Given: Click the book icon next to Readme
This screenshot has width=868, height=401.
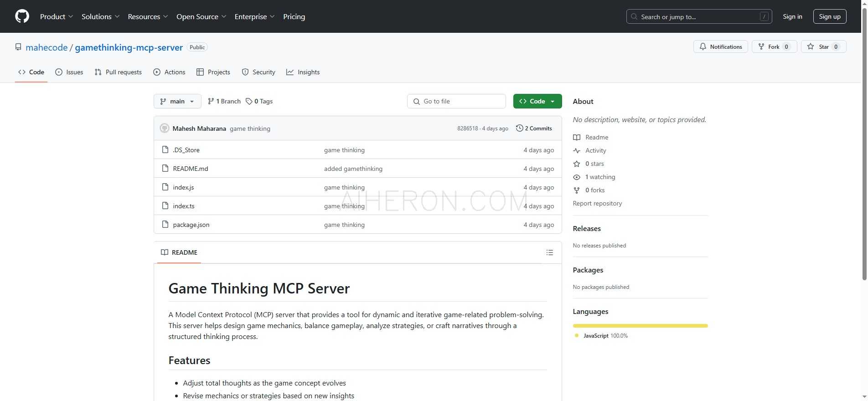Looking at the screenshot, I should point(577,137).
